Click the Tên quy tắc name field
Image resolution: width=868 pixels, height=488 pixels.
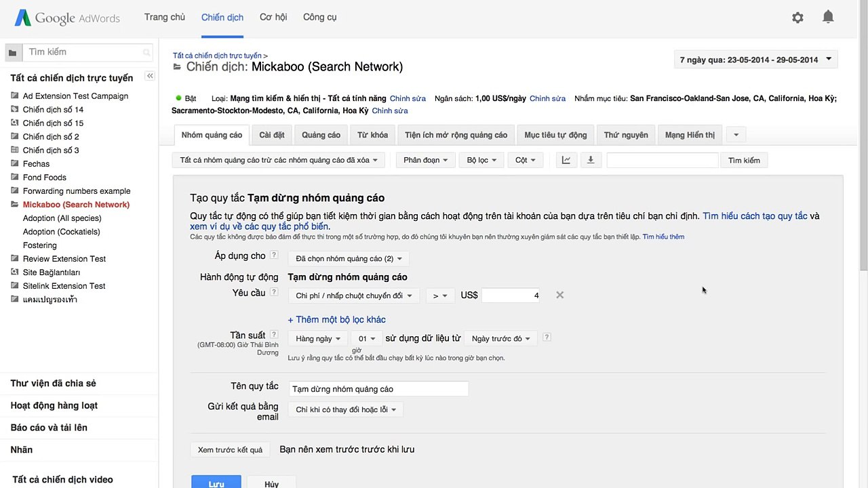[378, 389]
